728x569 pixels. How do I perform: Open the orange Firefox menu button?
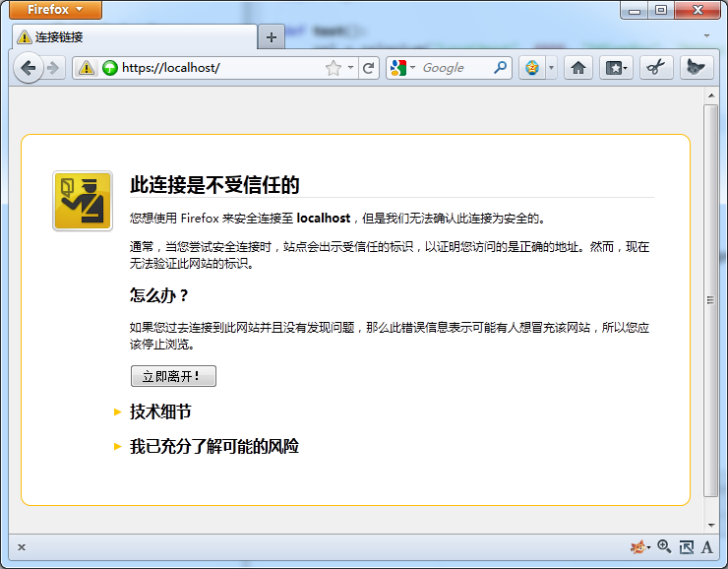[55, 9]
